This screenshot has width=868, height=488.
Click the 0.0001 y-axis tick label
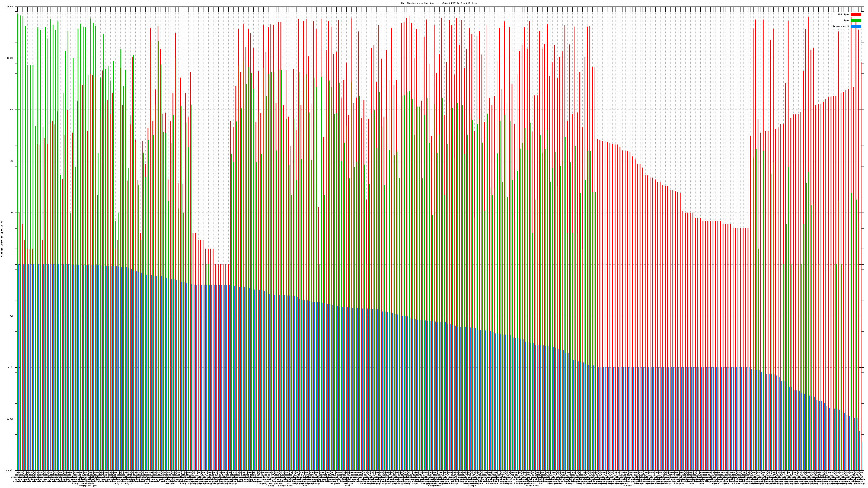click(x=9, y=470)
